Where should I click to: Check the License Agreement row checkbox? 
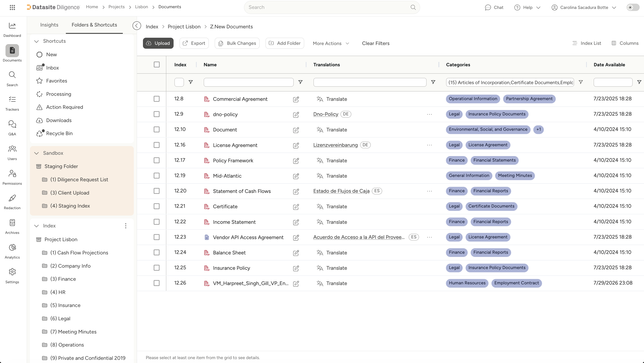click(156, 145)
